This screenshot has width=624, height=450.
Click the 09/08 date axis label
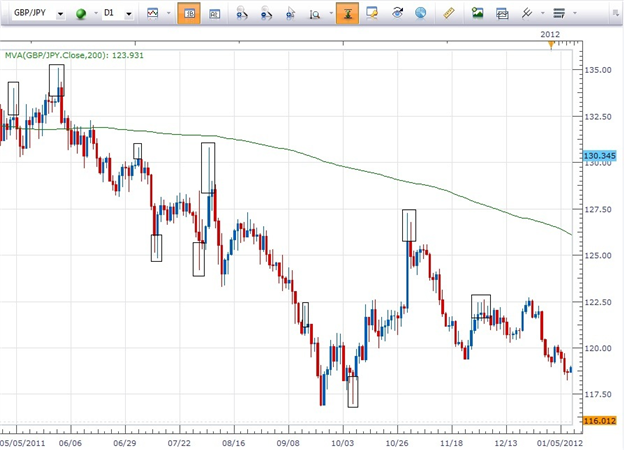[x=288, y=443]
